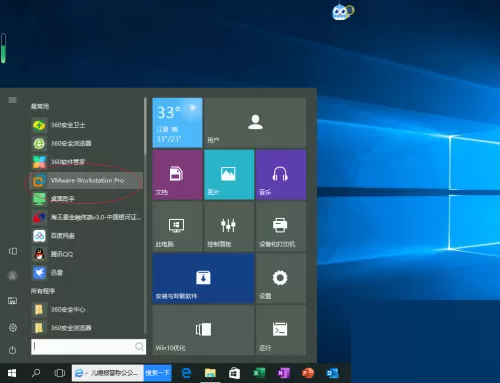Open the 运行 run command tile

tap(281, 330)
